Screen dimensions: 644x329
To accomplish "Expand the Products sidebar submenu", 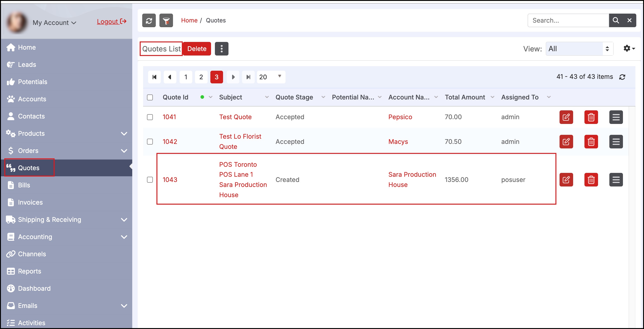I will [x=124, y=134].
